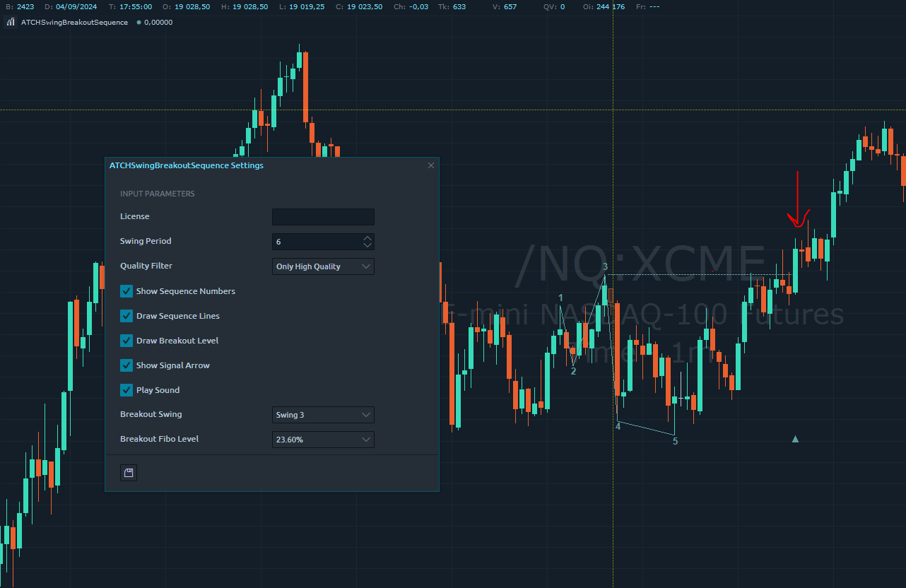
Task: Close the ATCHSwingBreakoutSequence Settings dialog
Action: (431, 165)
